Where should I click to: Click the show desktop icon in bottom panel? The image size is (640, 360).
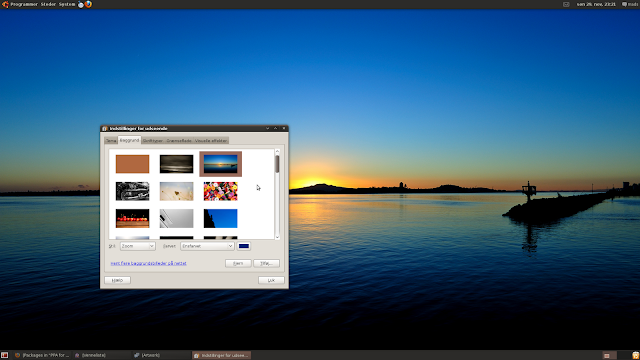[x=4, y=356]
